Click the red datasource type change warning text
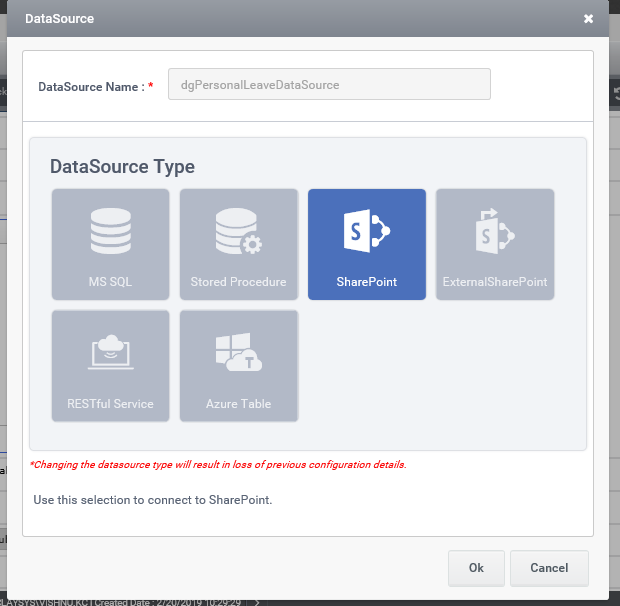The height and width of the screenshot is (606, 620). click(218, 464)
